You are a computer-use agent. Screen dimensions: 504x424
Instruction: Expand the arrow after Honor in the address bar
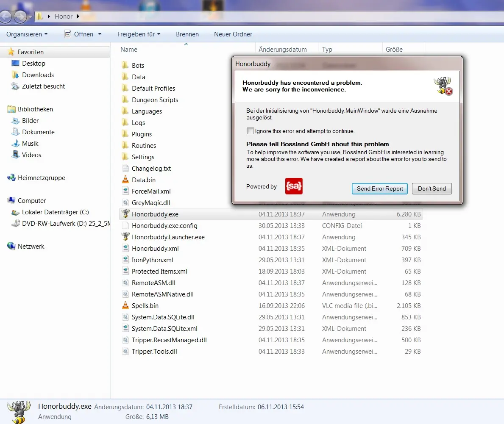(78, 17)
